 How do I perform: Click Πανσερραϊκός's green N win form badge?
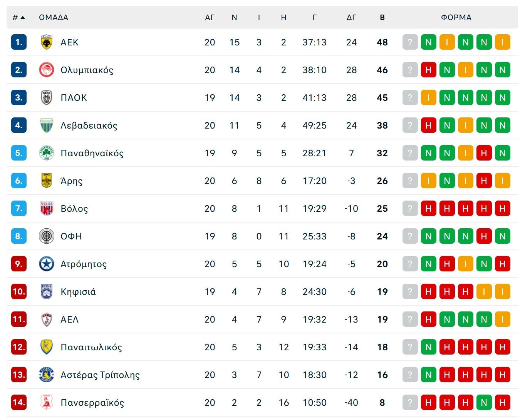coord(484,403)
